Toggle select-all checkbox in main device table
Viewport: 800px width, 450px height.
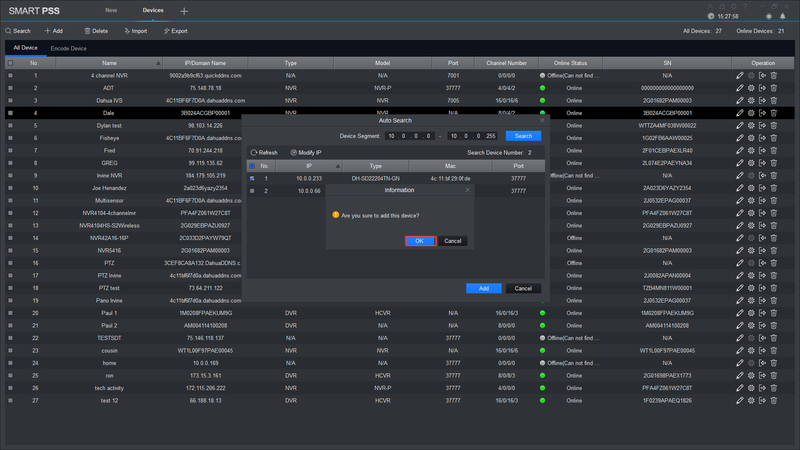pyautogui.click(x=10, y=63)
